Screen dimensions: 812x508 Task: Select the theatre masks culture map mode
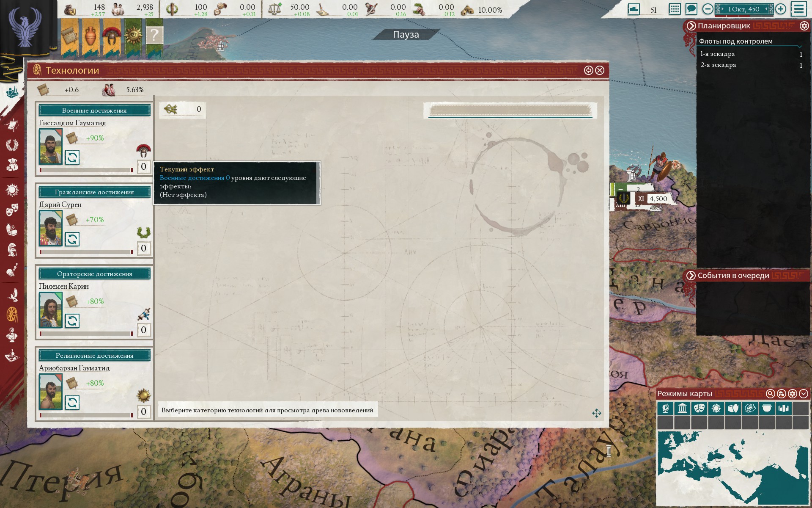(x=699, y=409)
